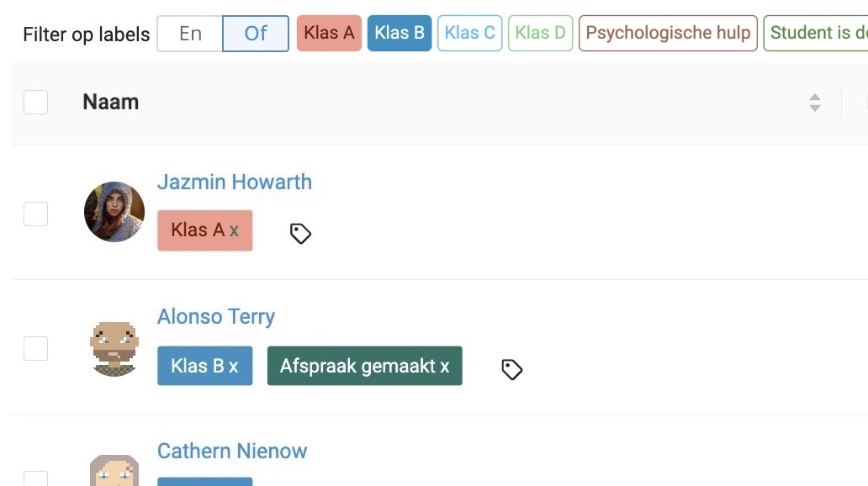Sort the Naam column using the arrows

pos(814,103)
